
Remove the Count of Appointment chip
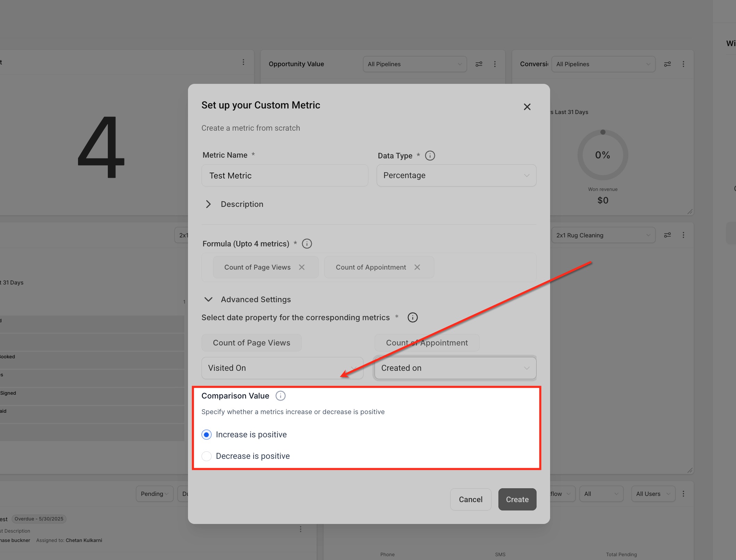coord(417,267)
